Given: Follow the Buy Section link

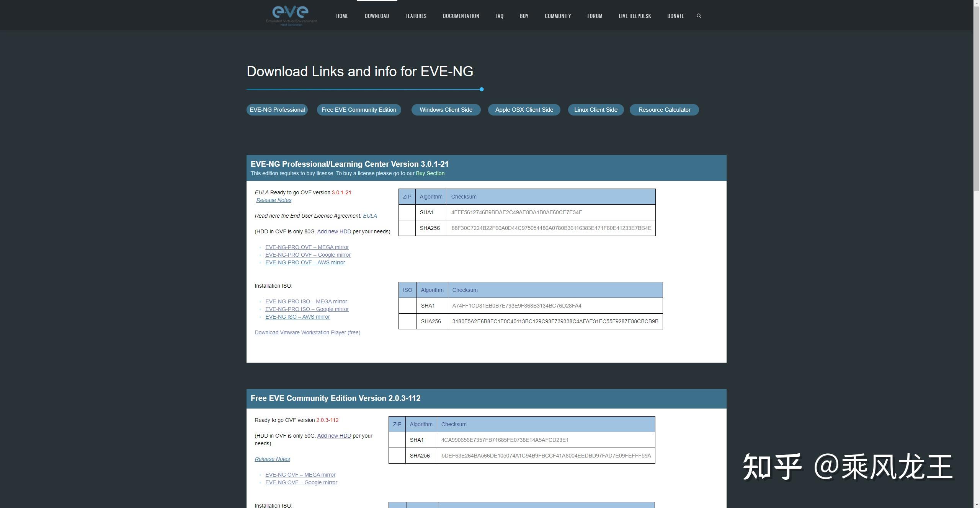Looking at the screenshot, I should (x=430, y=174).
